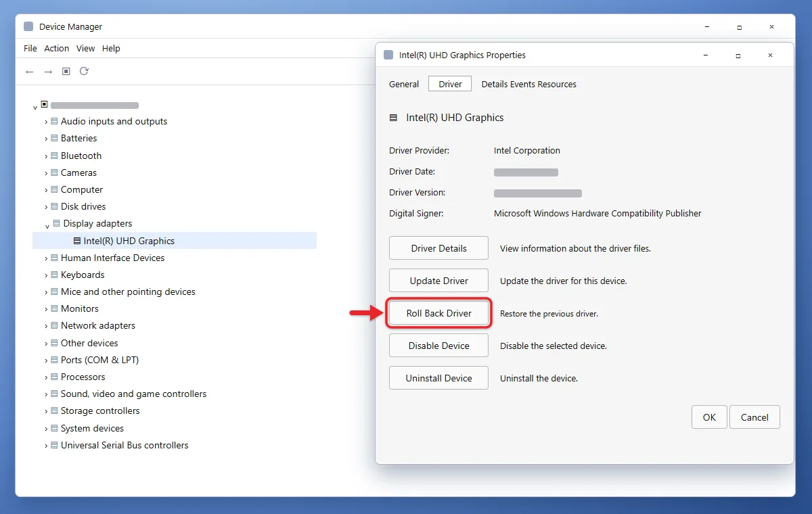Click the Disk drives category icon
The height and width of the screenshot is (514, 812).
pyautogui.click(x=54, y=207)
